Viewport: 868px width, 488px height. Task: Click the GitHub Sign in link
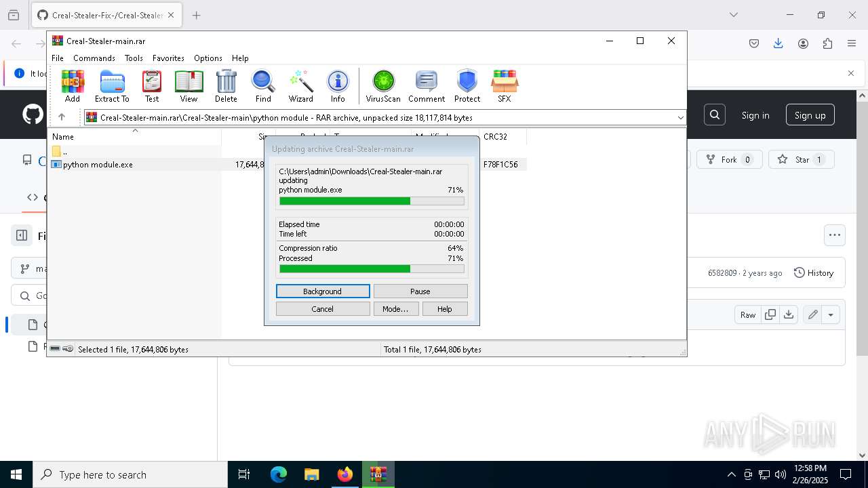click(755, 115)
